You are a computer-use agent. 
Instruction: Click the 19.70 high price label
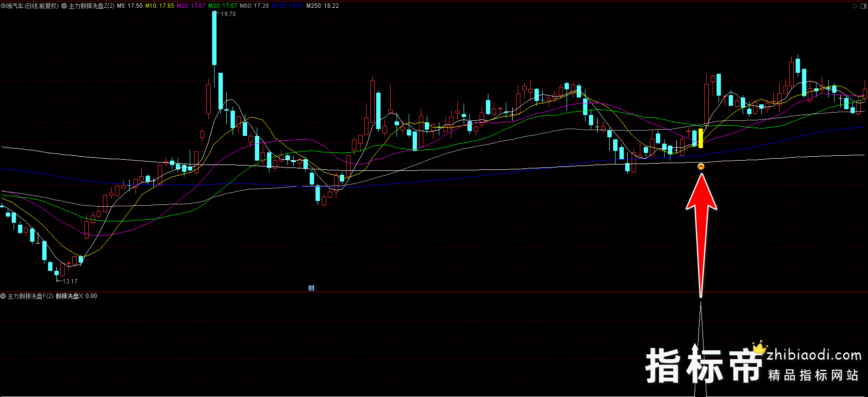[228, 14]
